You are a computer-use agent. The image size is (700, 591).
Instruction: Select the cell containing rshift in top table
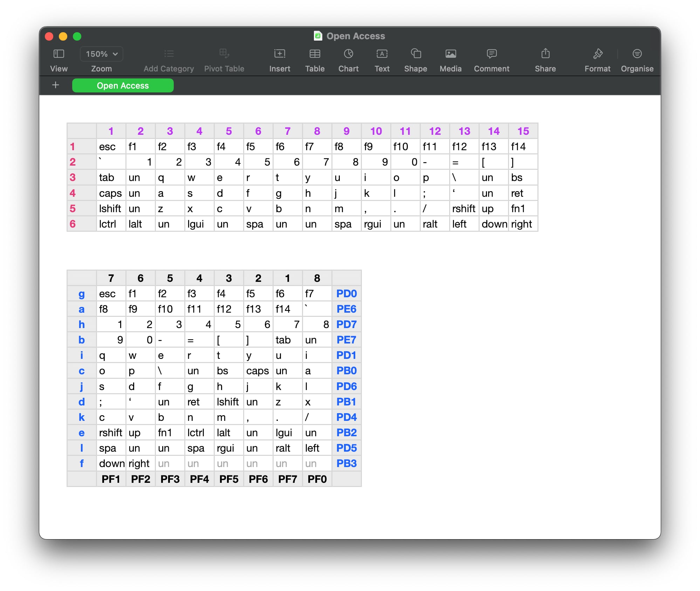coord(464,209)
